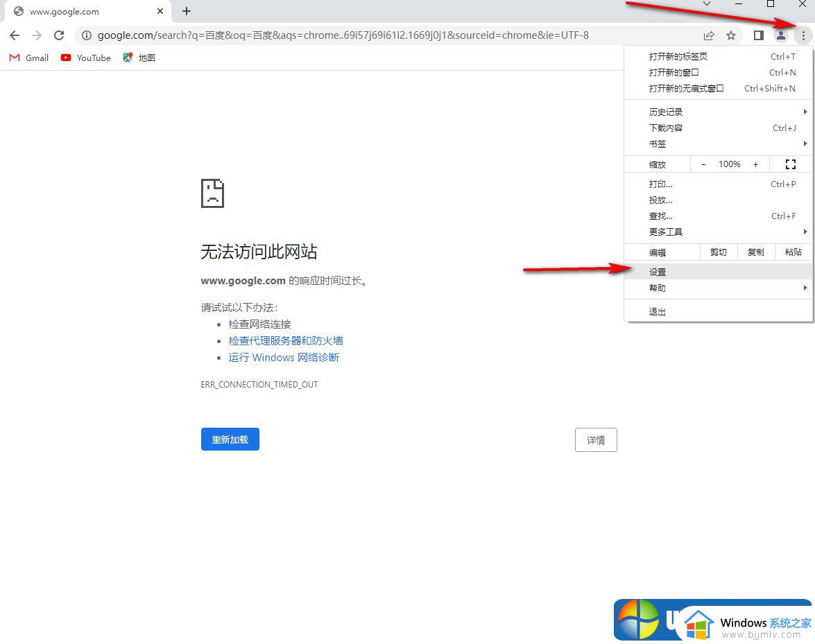Expand the 历史记录 submenu
Screen dimensions: 815x644
click(x=719, y=112)
